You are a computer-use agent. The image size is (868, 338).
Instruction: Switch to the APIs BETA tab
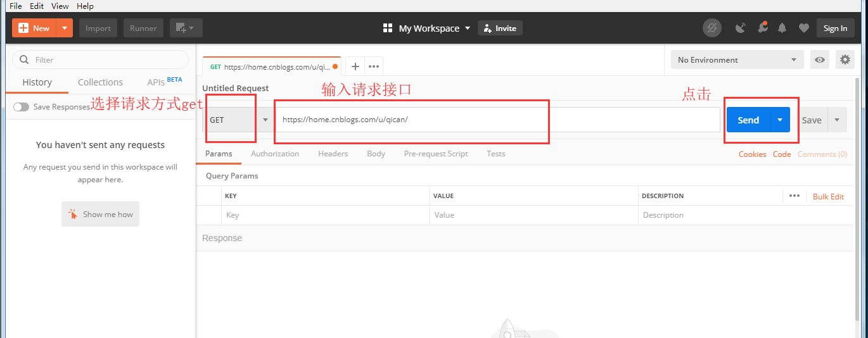[164, 82]
